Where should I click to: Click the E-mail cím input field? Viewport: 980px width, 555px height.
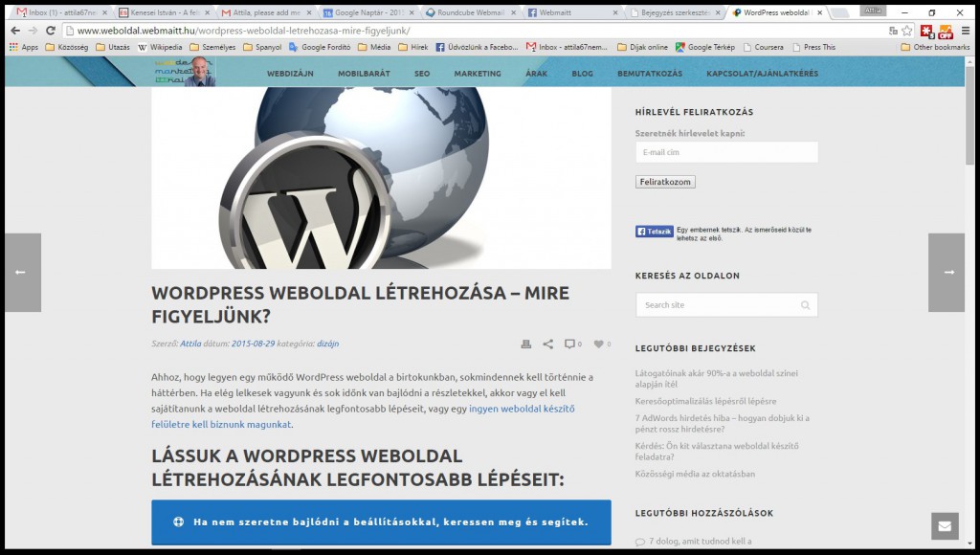point(726,152)
